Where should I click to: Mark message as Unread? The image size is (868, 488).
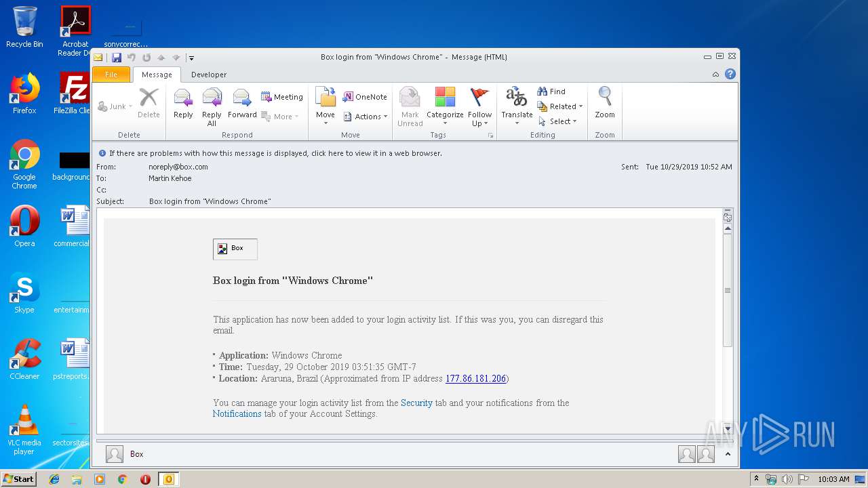tap(410, 106)
